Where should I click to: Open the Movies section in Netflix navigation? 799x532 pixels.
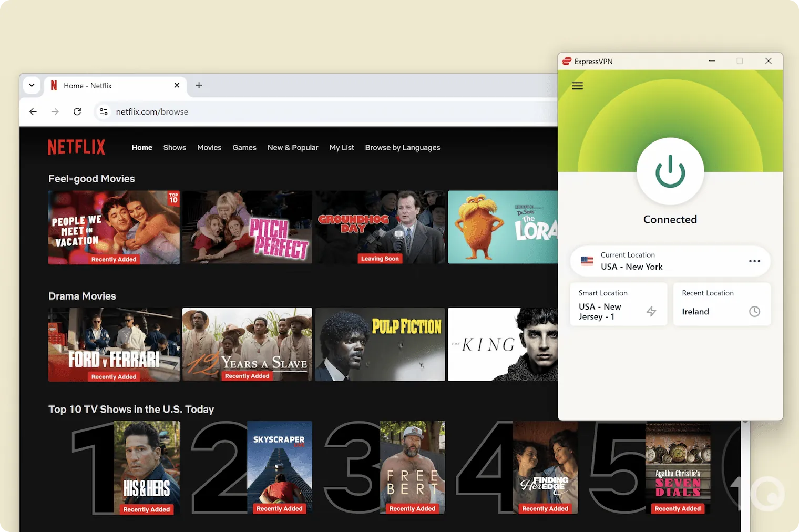(209, 148)
